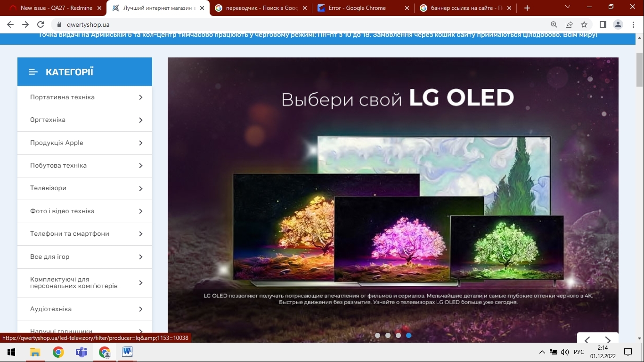Reload the qwertyshop.ua page
Viewport: 644px width, 362px height.
[x=41, y=24]
